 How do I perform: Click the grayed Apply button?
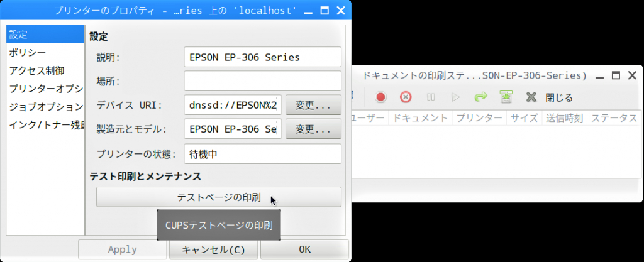point(123,249)
